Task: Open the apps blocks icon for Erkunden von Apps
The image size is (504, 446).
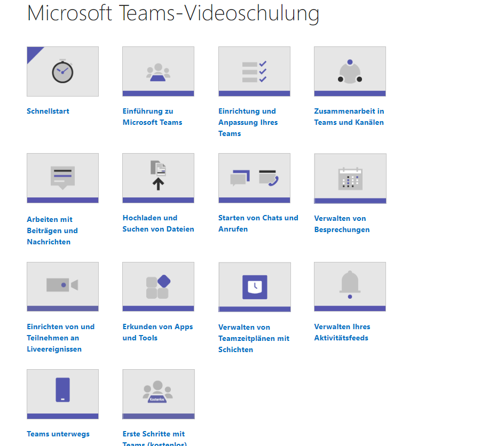Action: tap(158, 286)
